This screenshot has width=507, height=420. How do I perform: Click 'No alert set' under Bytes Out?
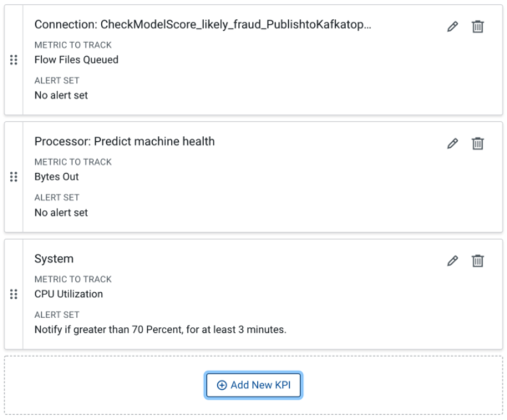click(61, 213)
